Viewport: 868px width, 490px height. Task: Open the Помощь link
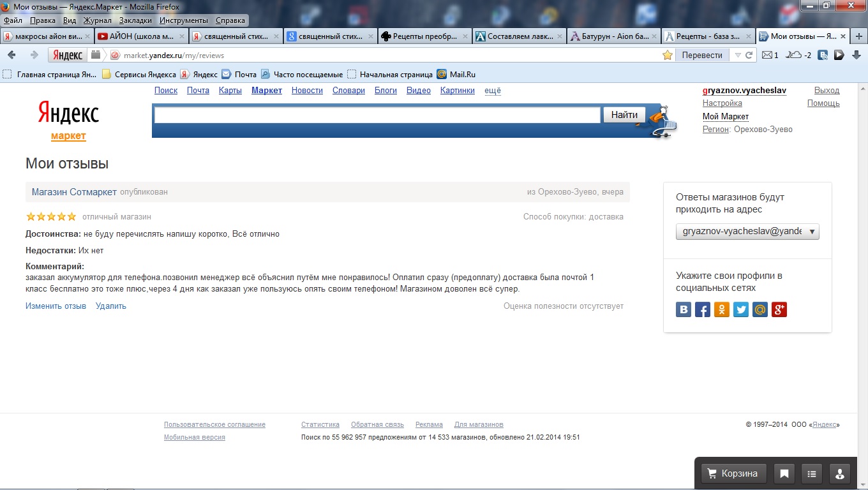pyautogui.click(x=823, y=103)
